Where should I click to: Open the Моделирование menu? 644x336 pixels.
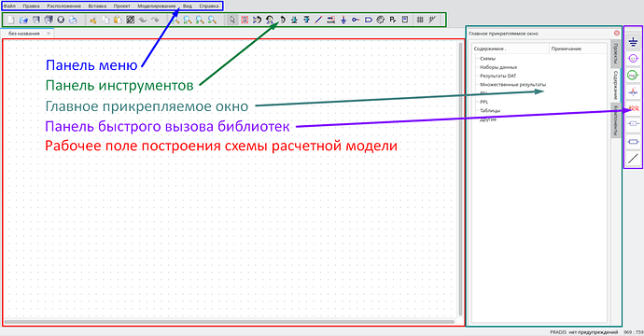(157, 7)
